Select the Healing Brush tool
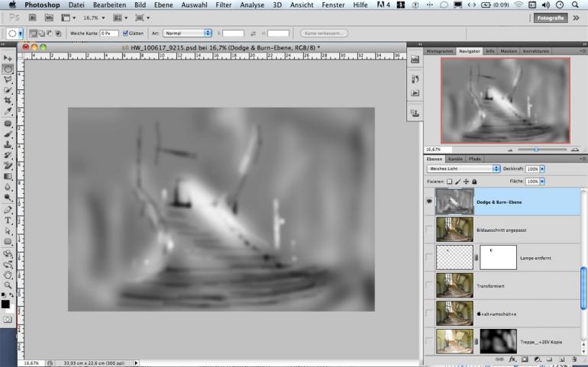The width and height of the screenshot is (588, 367). click(8, 124)
